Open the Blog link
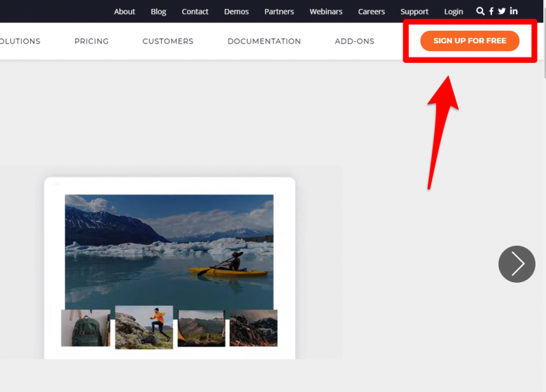546x392 pixels. pyautogui.click(x=158, y=11)
